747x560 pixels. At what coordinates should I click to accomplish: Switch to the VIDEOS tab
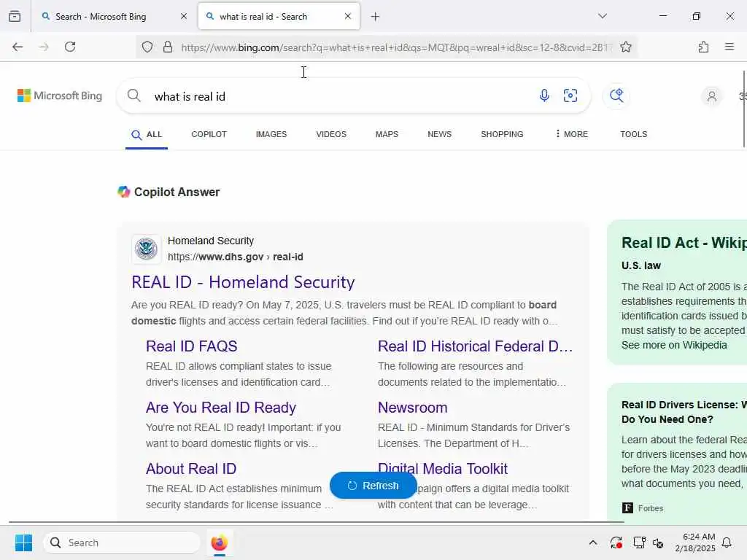(x=331, y=134)
